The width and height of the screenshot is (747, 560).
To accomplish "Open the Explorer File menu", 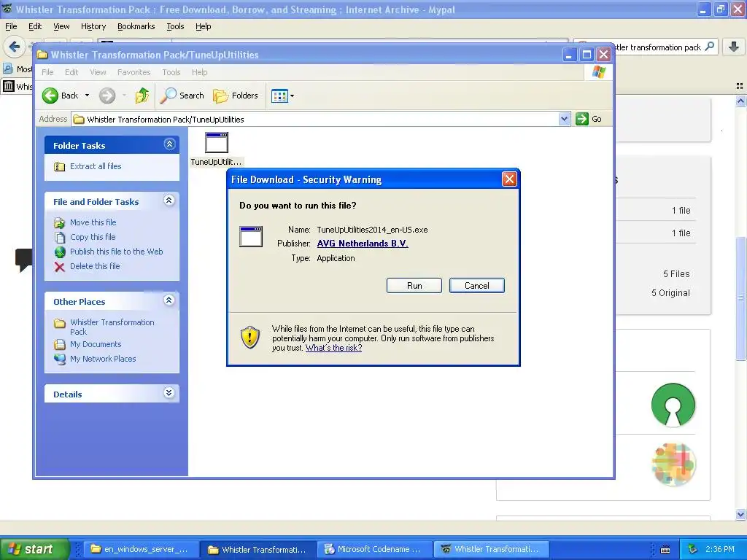I will point(47,72).
